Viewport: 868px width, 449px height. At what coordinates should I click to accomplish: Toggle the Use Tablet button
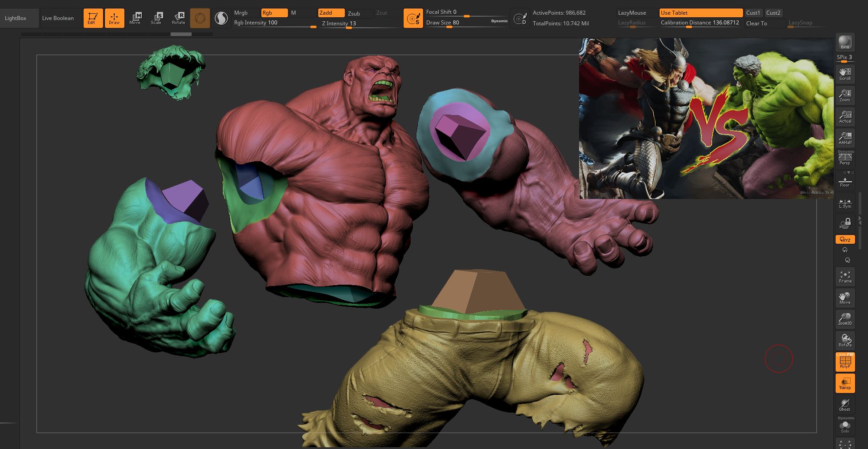701,13
